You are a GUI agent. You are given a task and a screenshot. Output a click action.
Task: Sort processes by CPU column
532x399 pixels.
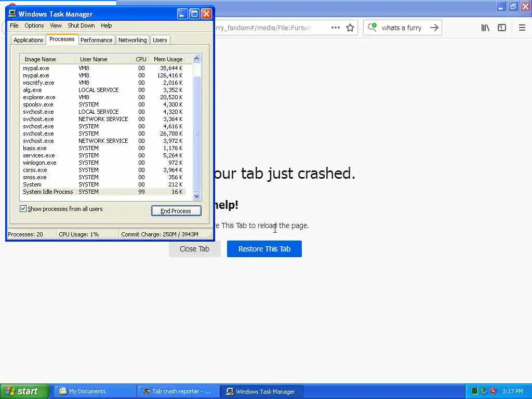pos(140,59)
